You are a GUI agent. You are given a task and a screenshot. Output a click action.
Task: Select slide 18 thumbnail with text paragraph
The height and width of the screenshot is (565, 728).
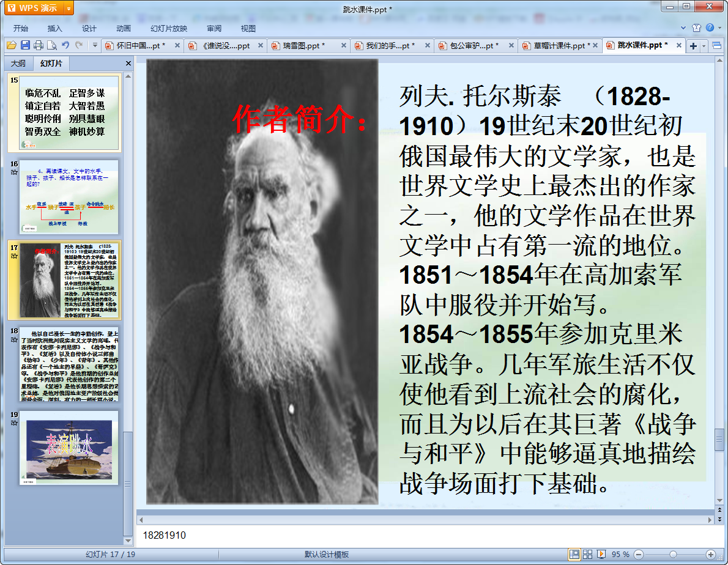[69, 364]
